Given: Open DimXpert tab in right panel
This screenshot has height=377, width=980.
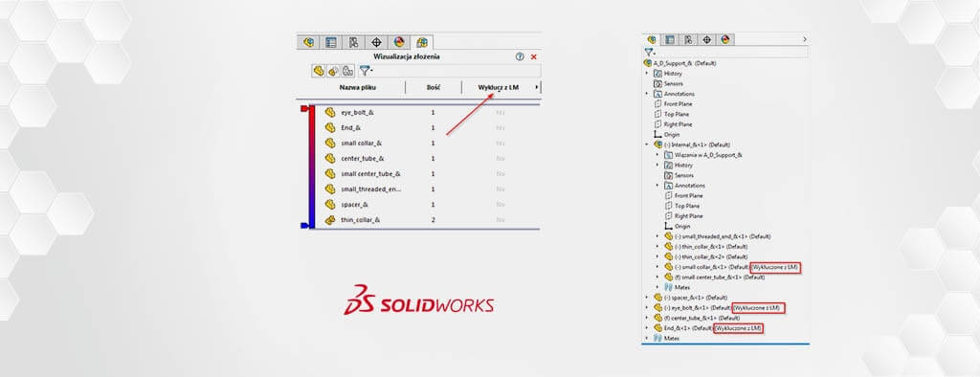Looking at the screenshot, I should tap(707, 39).
